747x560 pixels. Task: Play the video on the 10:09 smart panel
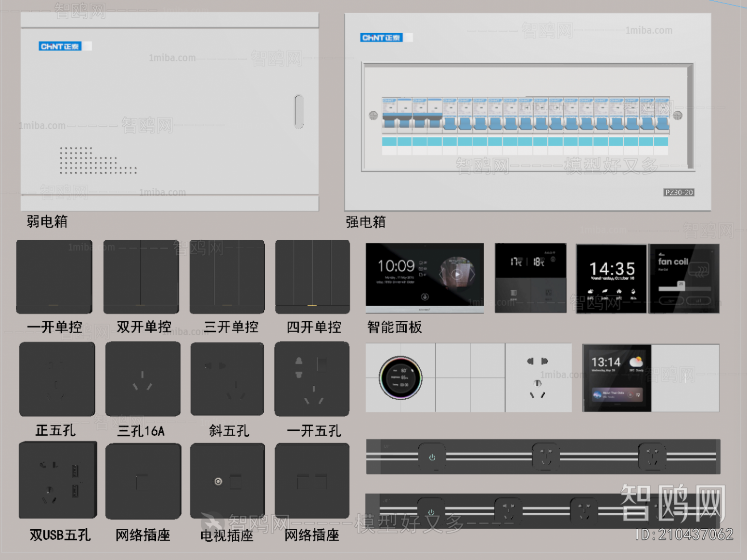(x=456, y=274)
